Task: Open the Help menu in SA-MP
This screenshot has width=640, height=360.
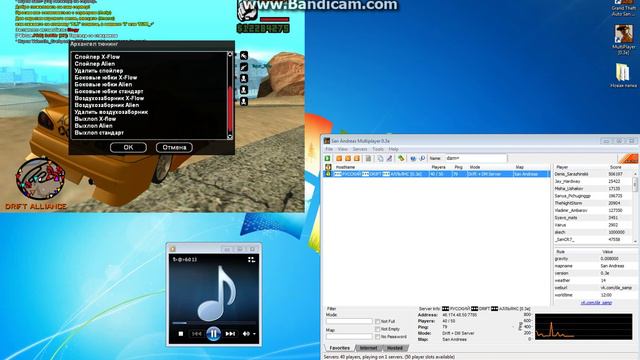Action: (393, 149)
